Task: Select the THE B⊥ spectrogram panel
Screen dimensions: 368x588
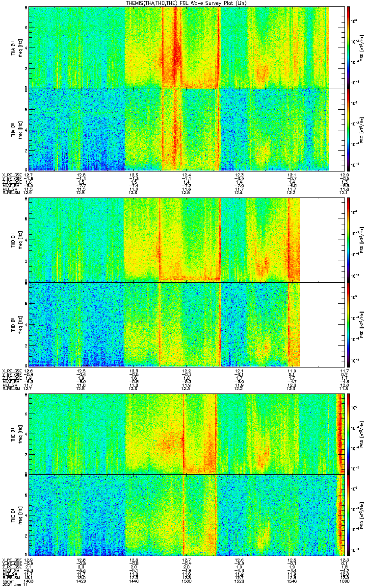Action: 186,434
